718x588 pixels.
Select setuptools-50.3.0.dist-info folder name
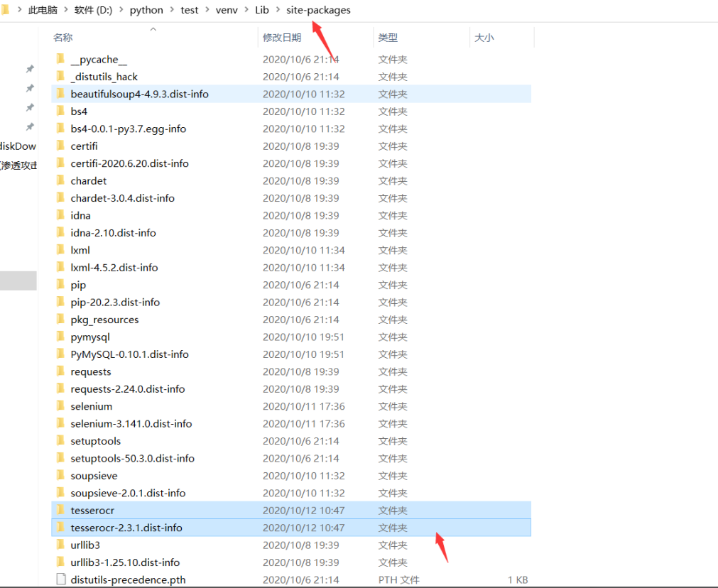132,459
